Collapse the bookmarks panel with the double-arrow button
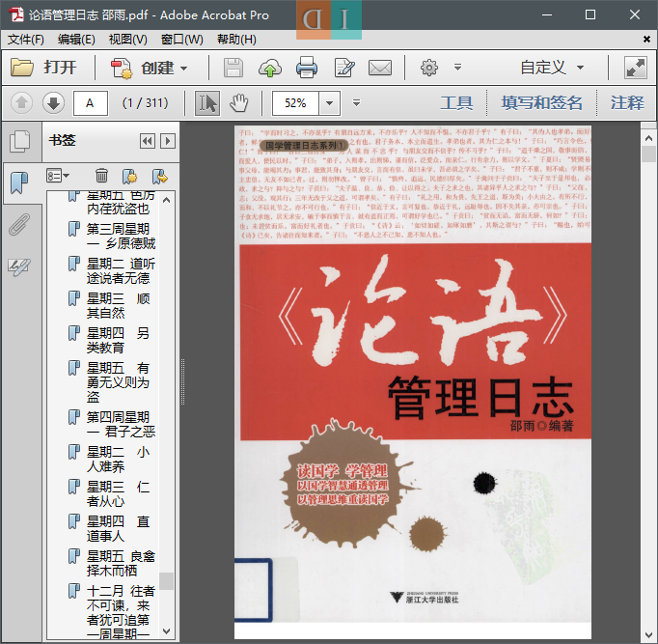Viewport: 658px width, 644px height. (148, 141)
